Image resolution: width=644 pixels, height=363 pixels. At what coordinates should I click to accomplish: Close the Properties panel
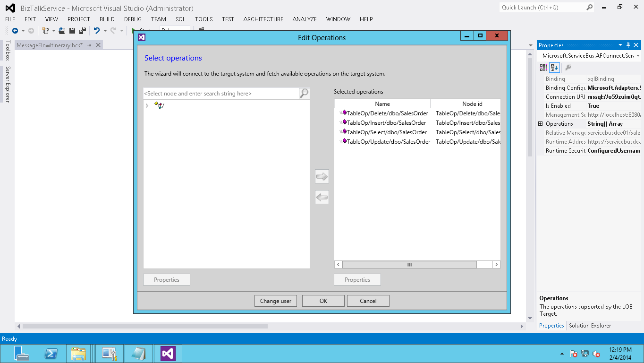click(637, 45)
